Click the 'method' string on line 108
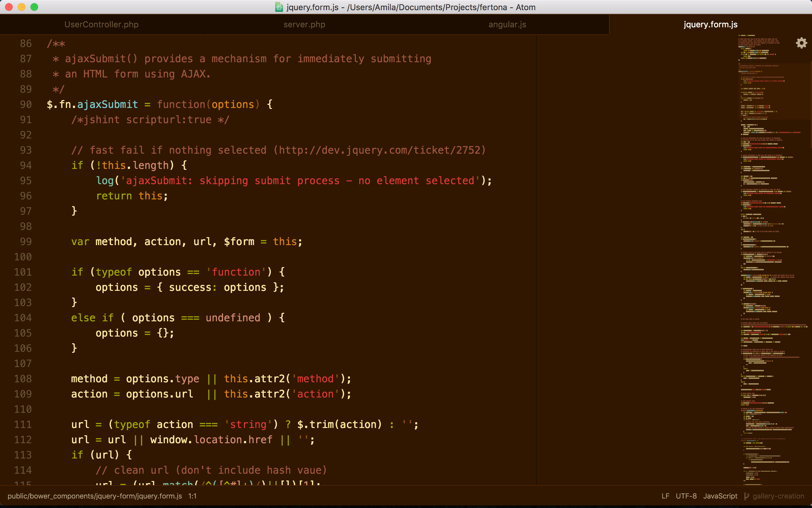 315,379
